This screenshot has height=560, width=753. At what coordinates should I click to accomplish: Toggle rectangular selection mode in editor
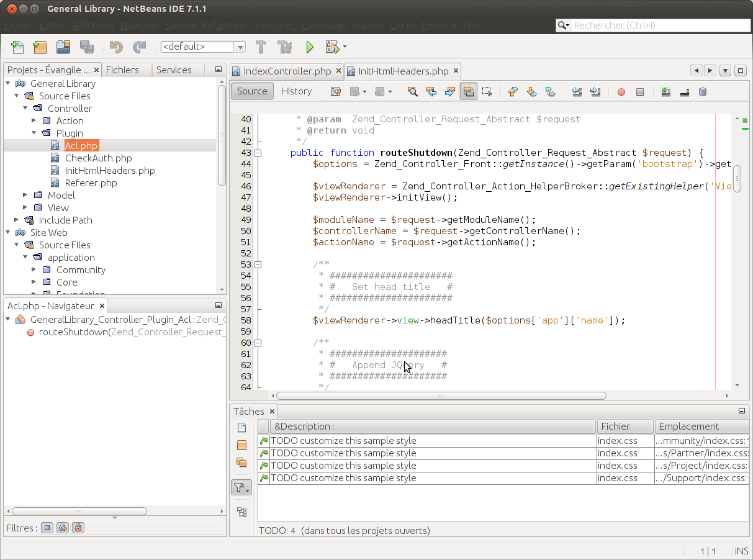point(487,91)
